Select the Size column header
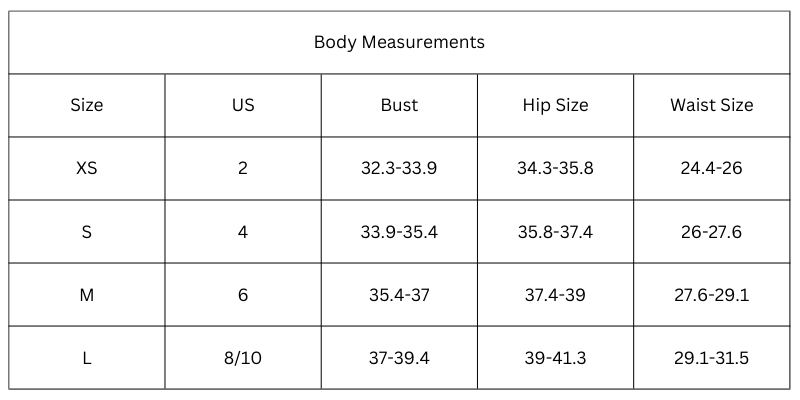This screenshot has height=400, width=800. tap(87, 105)
